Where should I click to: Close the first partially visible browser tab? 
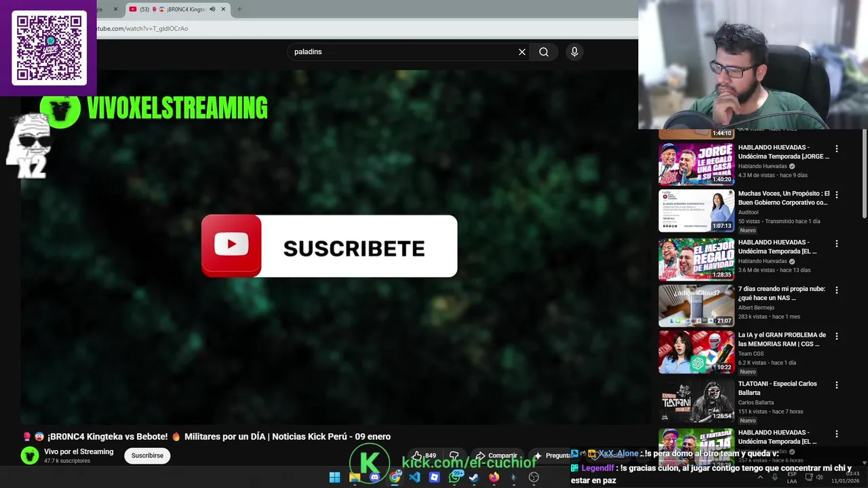[115, 9]
